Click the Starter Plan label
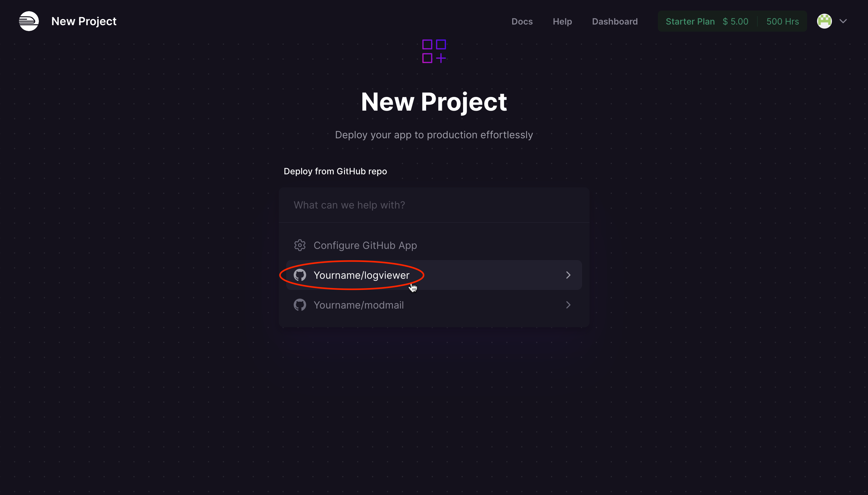Screen dimensions: 868x495 [x=690, y=21]
